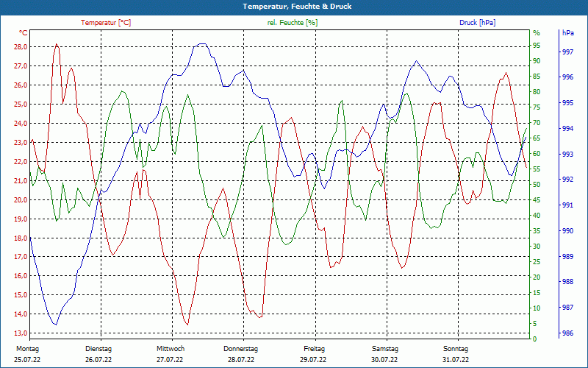Viewport: 588px width, 368px height.
Task: Click the '995' pressure axis value
Action: coord(568,103)
